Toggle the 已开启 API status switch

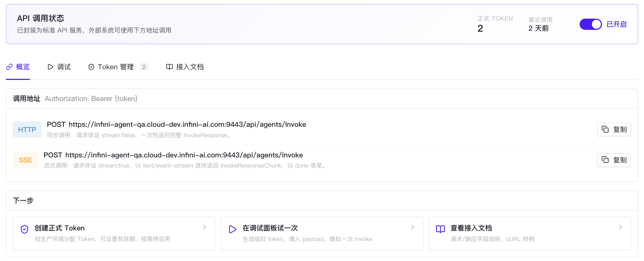tap(591, 24)
